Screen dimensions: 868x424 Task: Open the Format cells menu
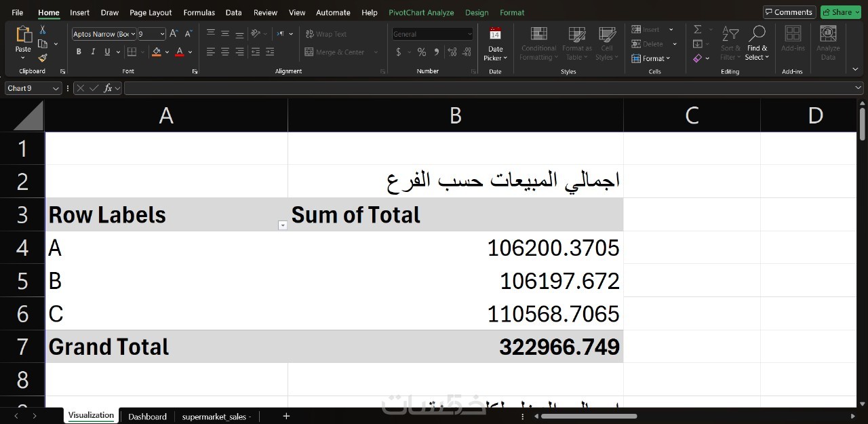pos(652,58)
